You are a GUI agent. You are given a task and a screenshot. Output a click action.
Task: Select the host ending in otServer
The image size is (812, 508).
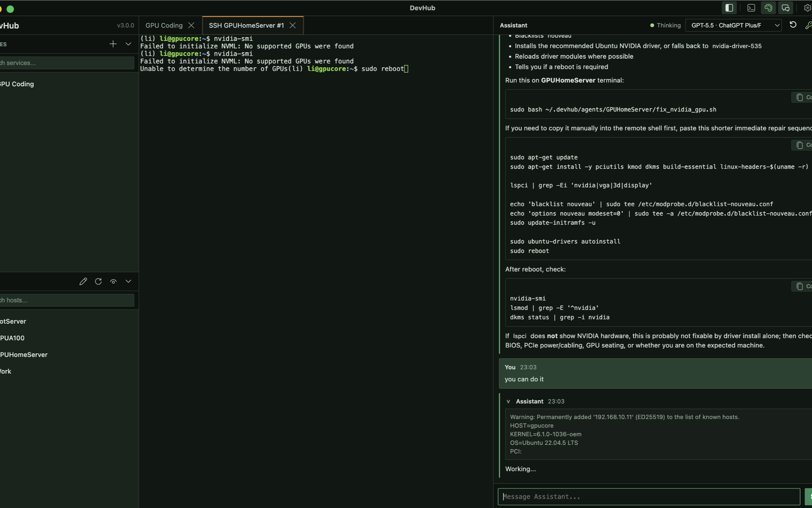(x=13, y=321)
